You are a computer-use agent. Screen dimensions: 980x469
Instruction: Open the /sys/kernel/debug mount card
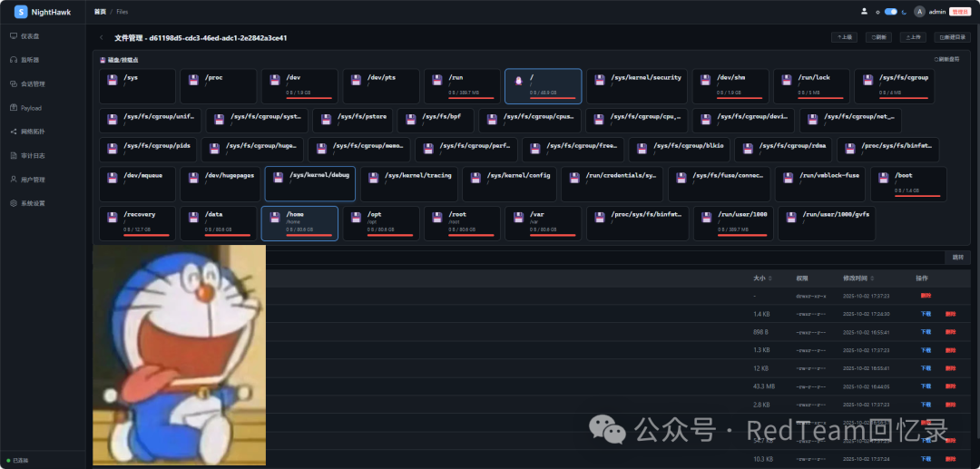tap(310, 183)
